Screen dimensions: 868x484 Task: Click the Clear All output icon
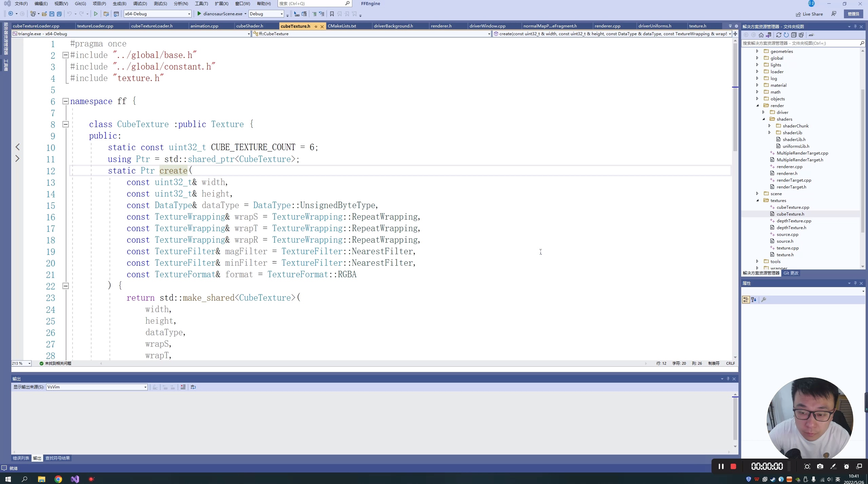click(x=183, y=387)
